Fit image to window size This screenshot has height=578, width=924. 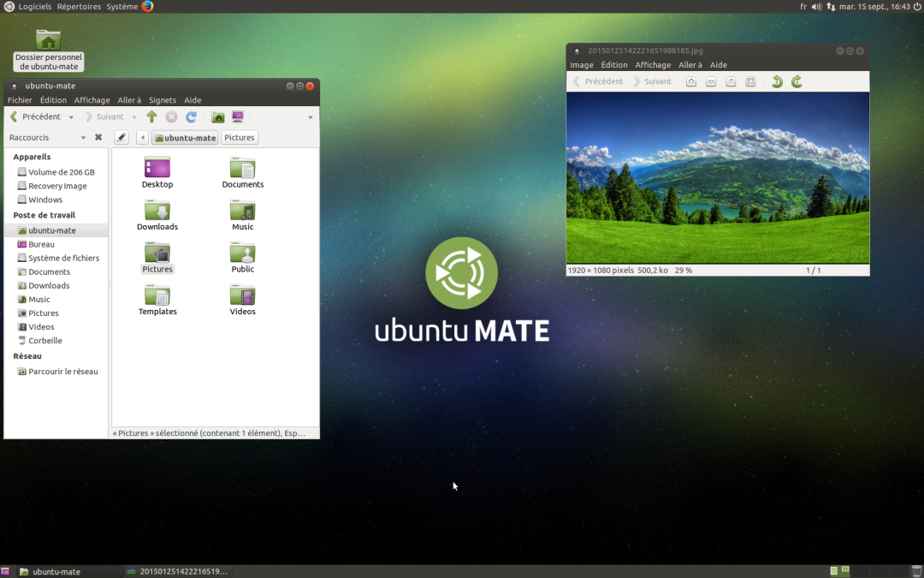click(750, 82)
